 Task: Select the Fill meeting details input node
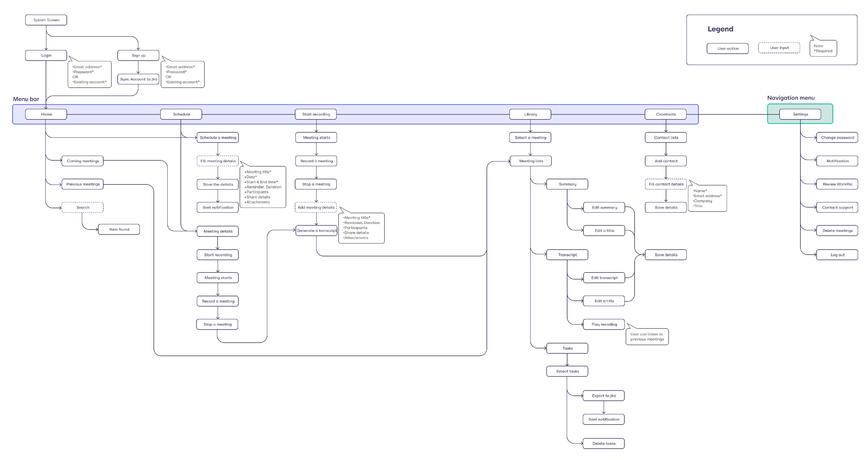[217, 161]
